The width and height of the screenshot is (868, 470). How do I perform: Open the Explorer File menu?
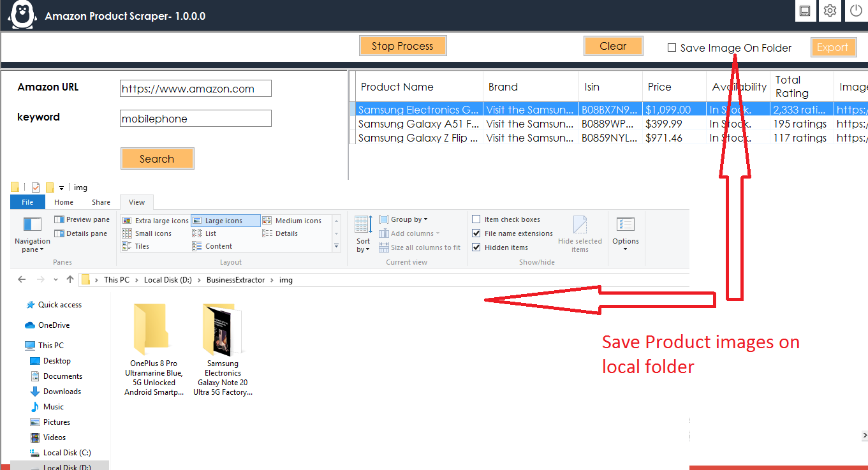28,202
